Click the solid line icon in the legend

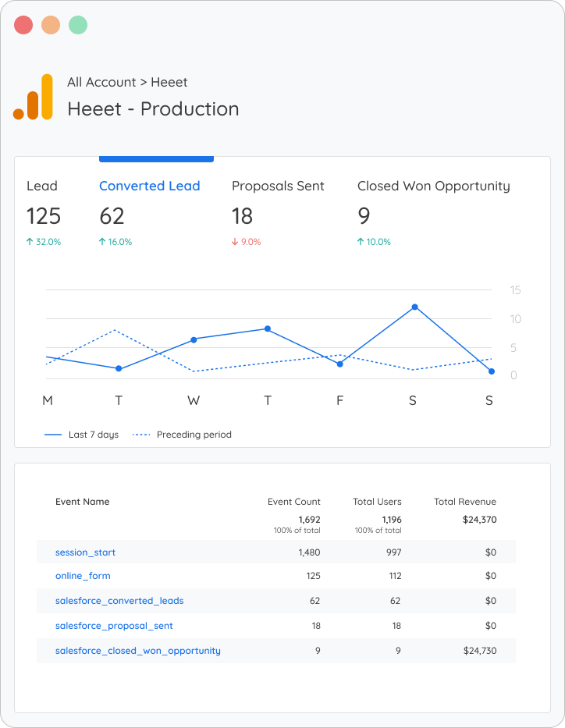pyautogui.click(x=54, y=435)
